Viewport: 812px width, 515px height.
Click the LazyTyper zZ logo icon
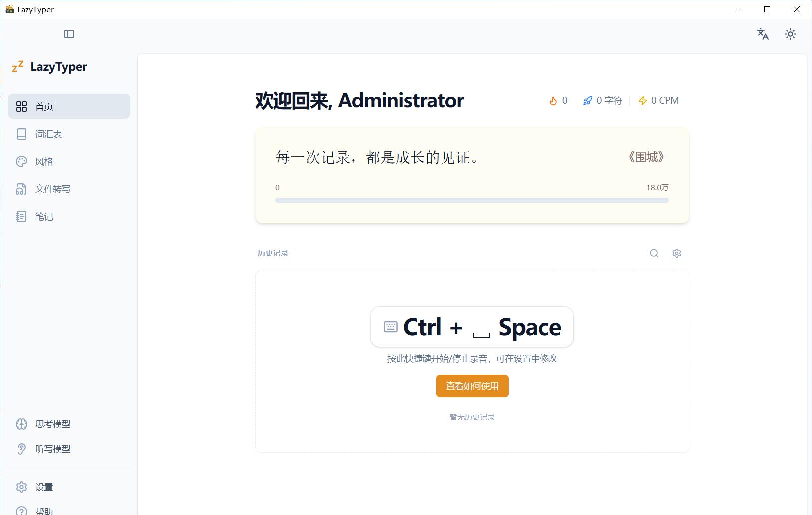[18, 66]
